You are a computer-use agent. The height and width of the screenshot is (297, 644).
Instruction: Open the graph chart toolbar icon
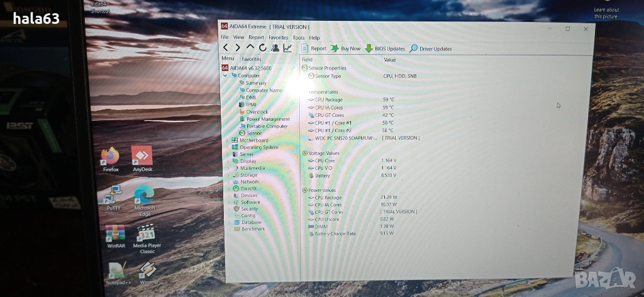coord(287,48)
